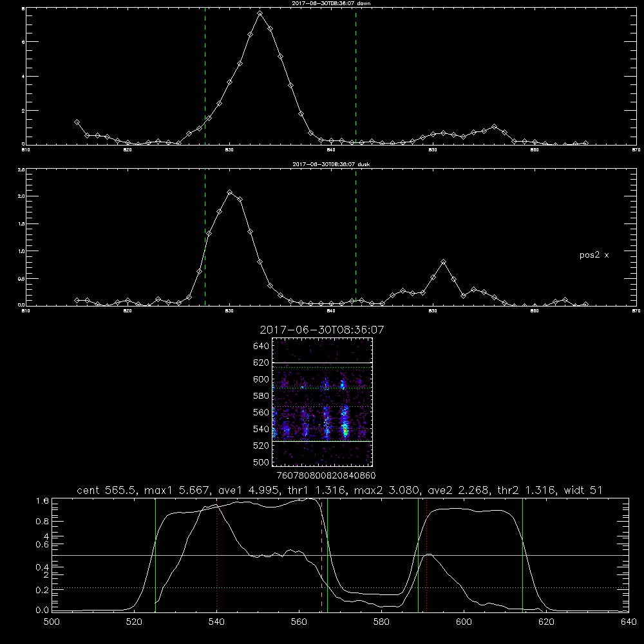Click the first data point of dawn curve
The image size is (644, 644).
tap(77, 122)
